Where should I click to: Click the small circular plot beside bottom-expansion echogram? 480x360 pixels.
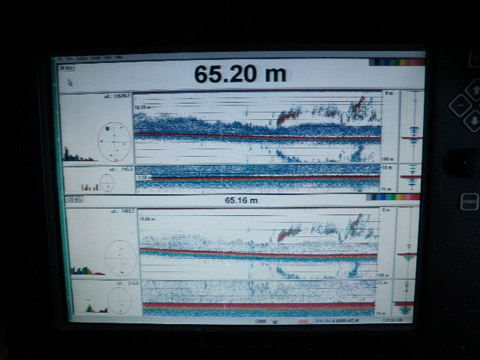(x=107, y=183)
